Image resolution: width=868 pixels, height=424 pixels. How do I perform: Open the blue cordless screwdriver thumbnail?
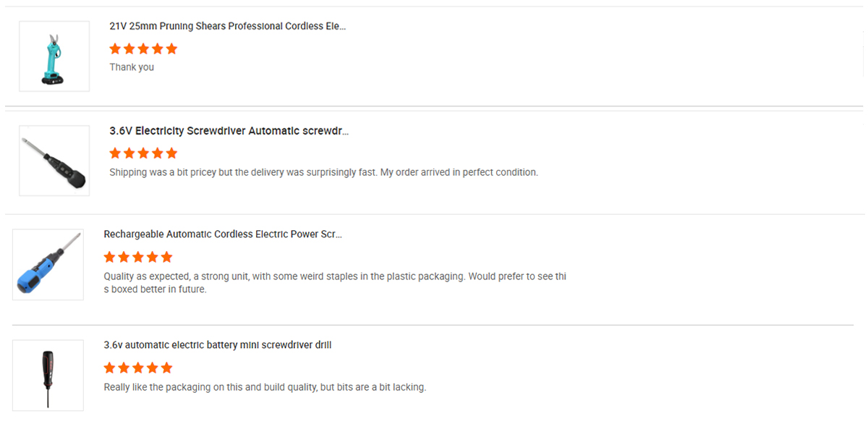(48, 265)
